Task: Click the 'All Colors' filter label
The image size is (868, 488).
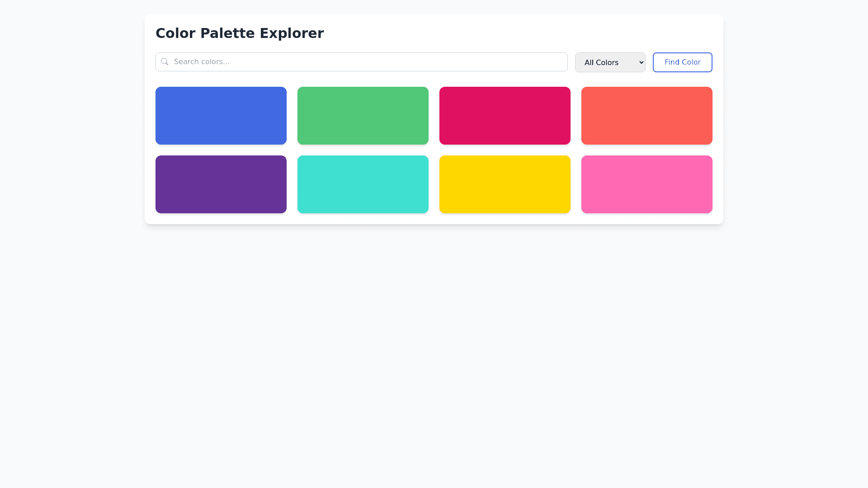Action: point(601,62)
